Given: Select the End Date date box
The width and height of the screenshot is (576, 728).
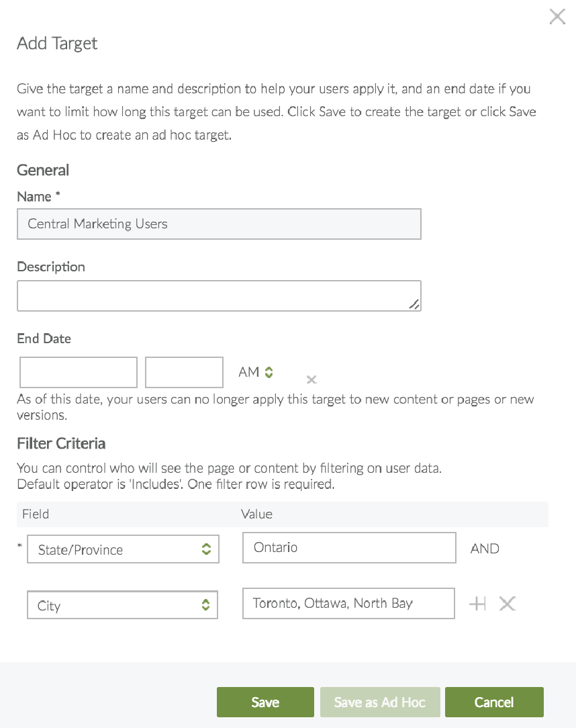Looking at the screenshot, I should click(79, 373).
